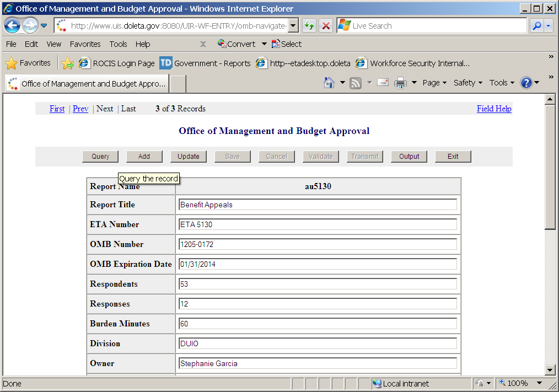
Task: Click the Home icon in command bar
Action: [329, 83]
